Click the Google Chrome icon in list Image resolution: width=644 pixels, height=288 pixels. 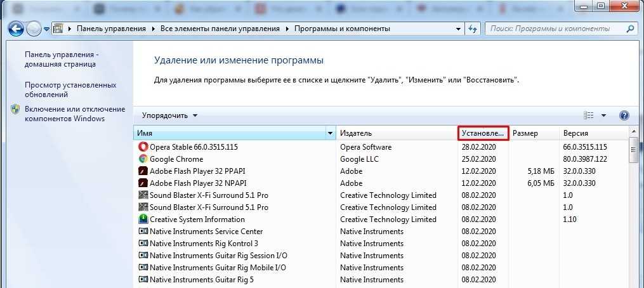143,159
